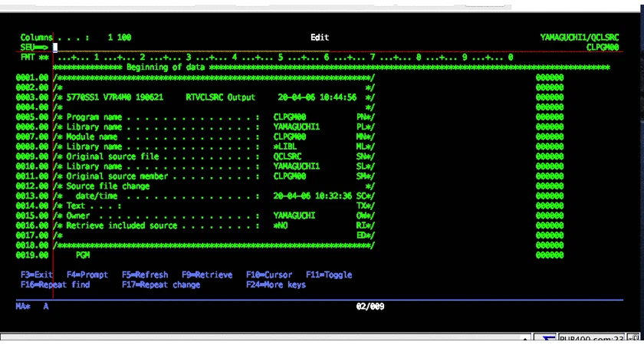Click the YAMAGUCHI owner value
644x345 pixels.
294,215
